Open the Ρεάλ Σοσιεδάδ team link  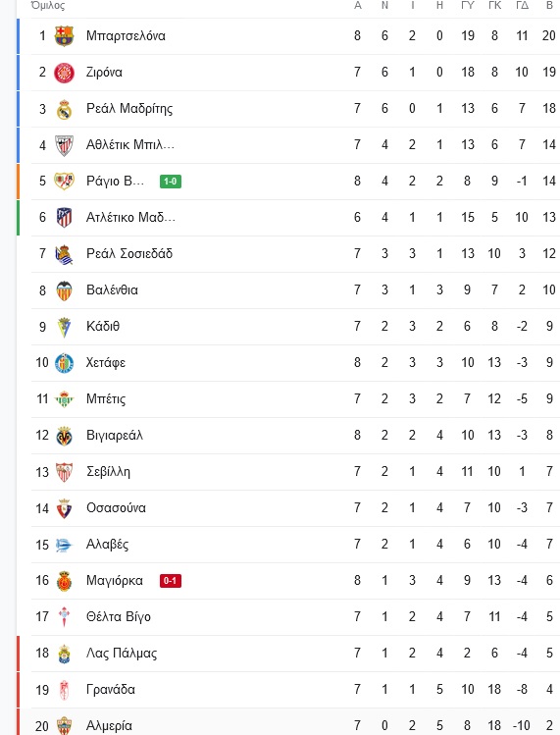pos(129,253)
